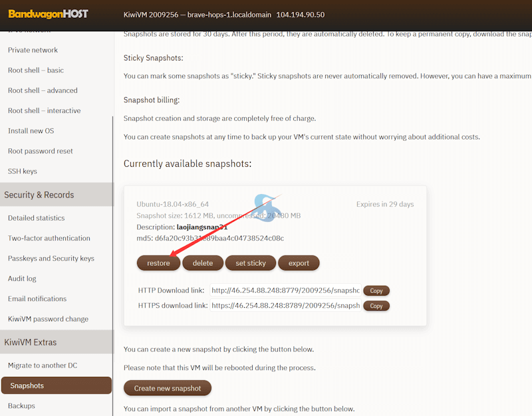Image resolution: width=532 pixels, height=416 pixels.
Task: Open Root password reset page
Action: click(x=41, y=151)
